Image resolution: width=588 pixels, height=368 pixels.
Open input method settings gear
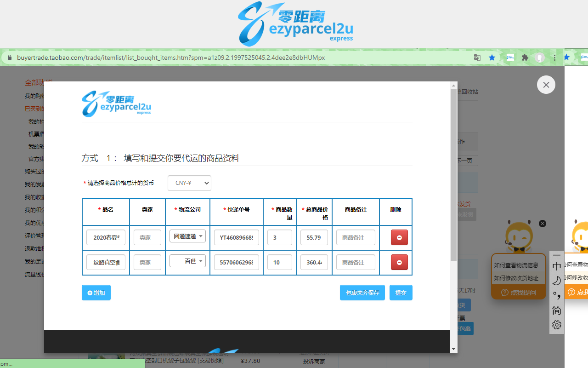click(557, 325)
